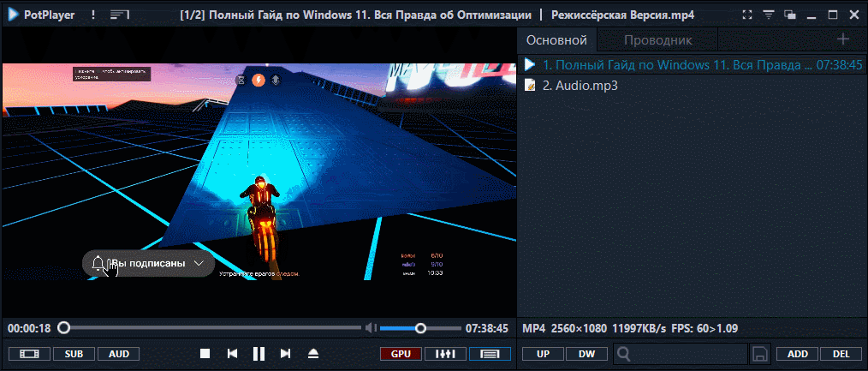This screenshot has height=371, width=868.
Task: Move playlist item down with DW
Action: pos(587,353)
